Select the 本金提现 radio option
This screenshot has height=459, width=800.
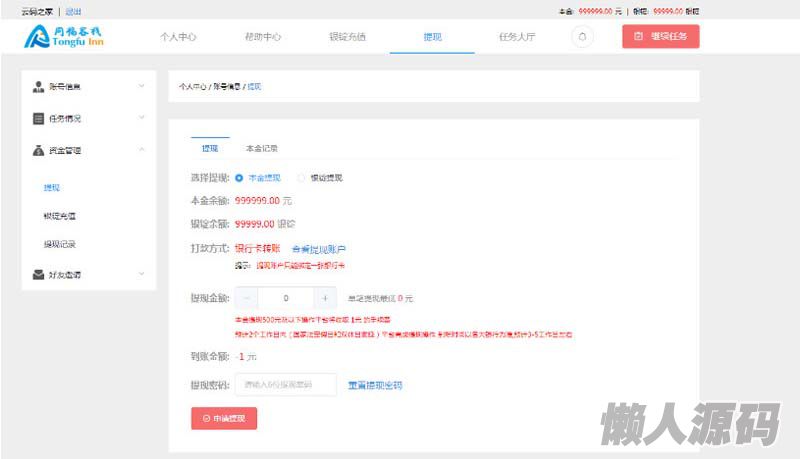(x=239, y=178)
